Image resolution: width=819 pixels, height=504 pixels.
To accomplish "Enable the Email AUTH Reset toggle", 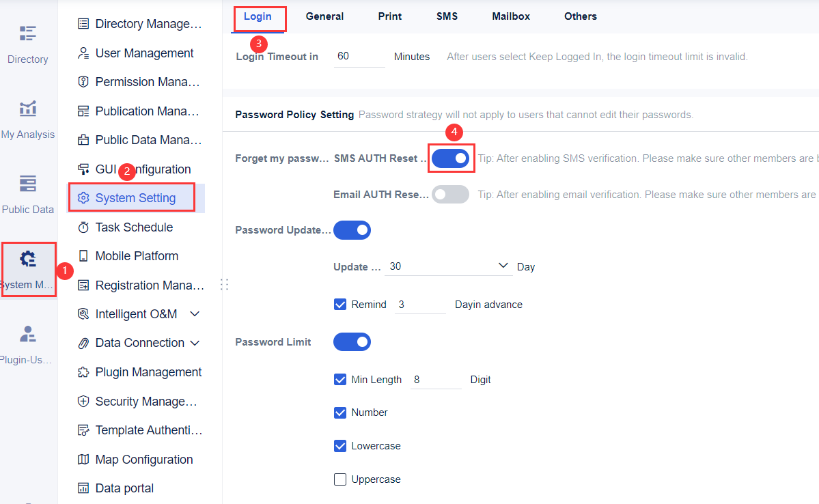I will pyautogui.click(x=450, y=194).
